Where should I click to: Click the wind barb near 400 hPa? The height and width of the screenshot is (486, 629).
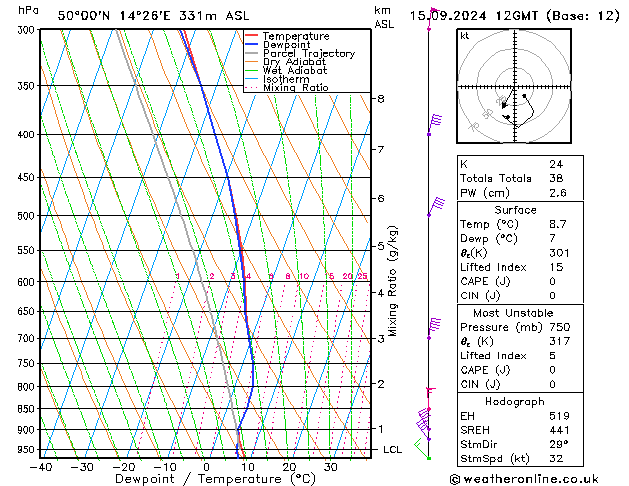point(434,121)
